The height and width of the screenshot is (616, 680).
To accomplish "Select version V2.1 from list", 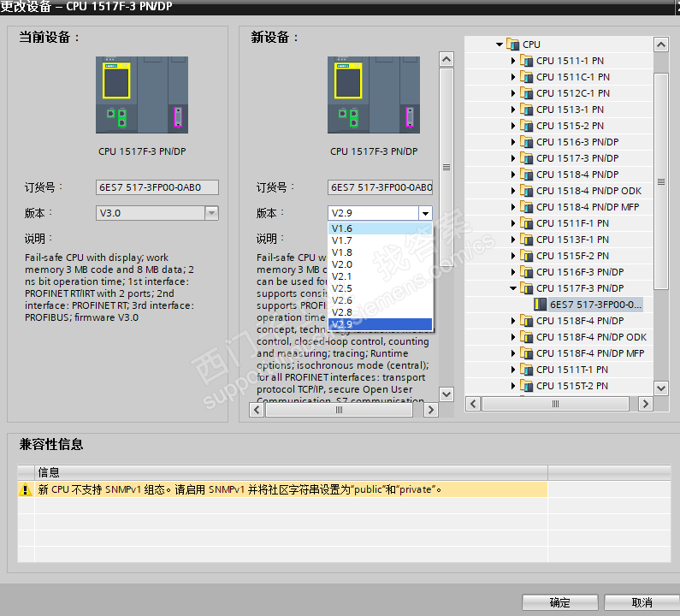I will 380,275.
